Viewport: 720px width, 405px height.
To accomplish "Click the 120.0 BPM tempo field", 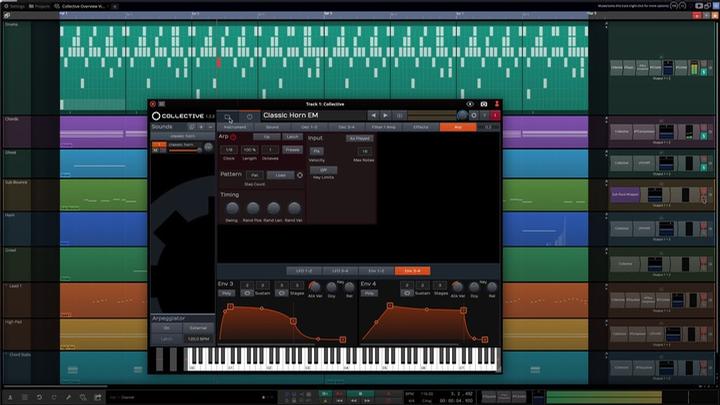I will 198,339.
